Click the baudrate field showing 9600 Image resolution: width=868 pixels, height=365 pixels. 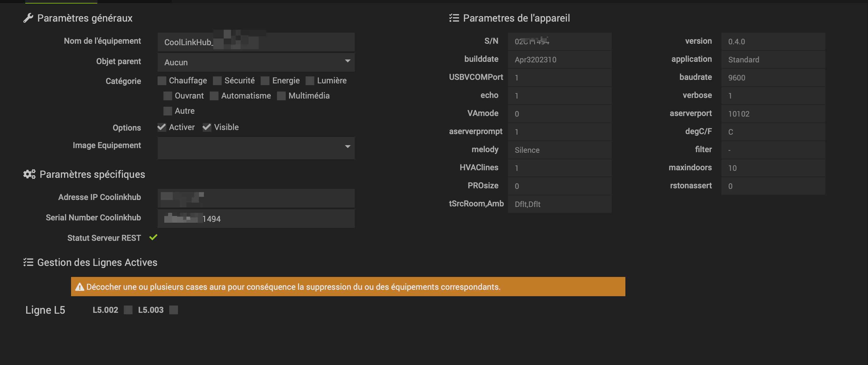[773, 78]
